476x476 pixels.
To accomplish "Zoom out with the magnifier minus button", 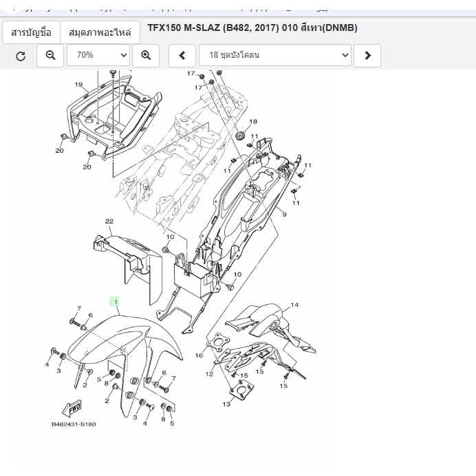I will [x=50, y=56].
